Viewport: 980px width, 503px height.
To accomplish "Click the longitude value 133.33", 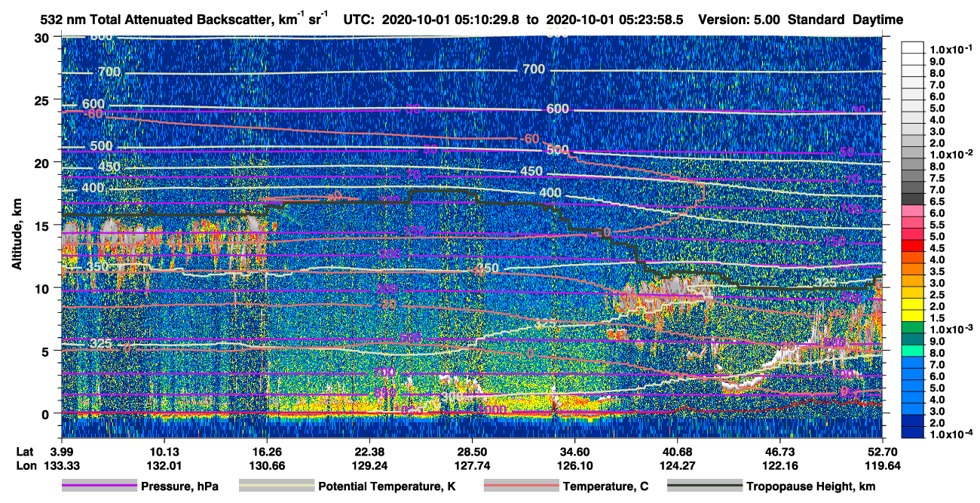I will pos(60,465).
